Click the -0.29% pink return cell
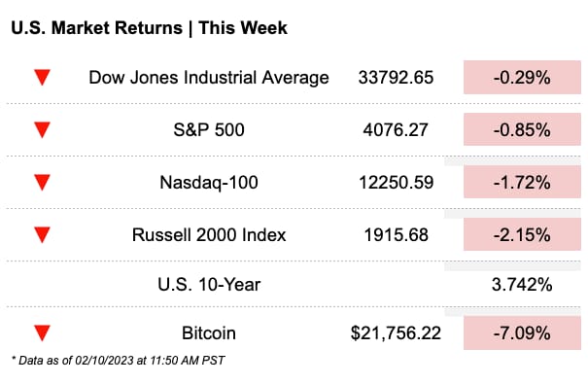Screen dimensions: 588x384 522,77
